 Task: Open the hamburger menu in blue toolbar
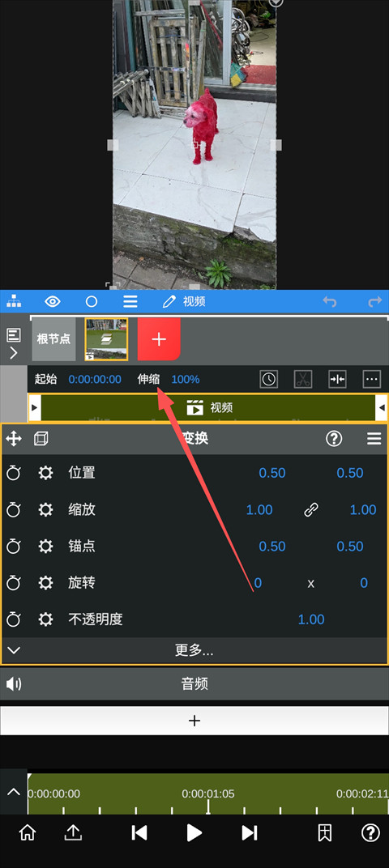(x=130, y=302)
